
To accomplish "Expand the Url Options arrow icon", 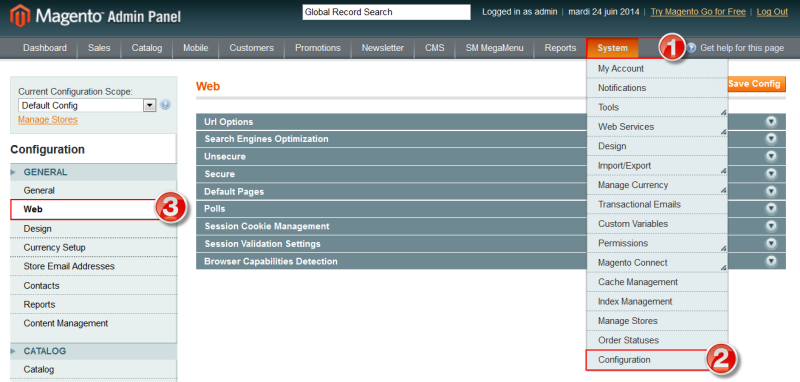I will tap(771, 121).
